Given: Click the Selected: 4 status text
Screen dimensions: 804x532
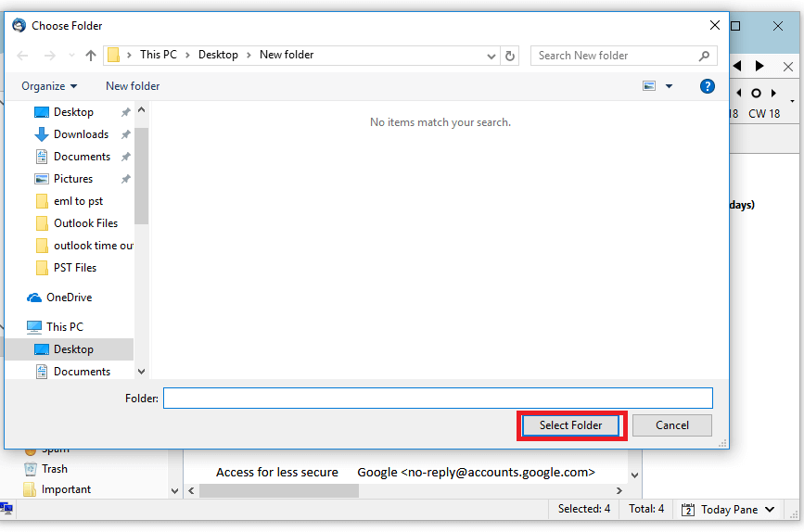Looking at the screenshot, I should (x=584, y=509).
